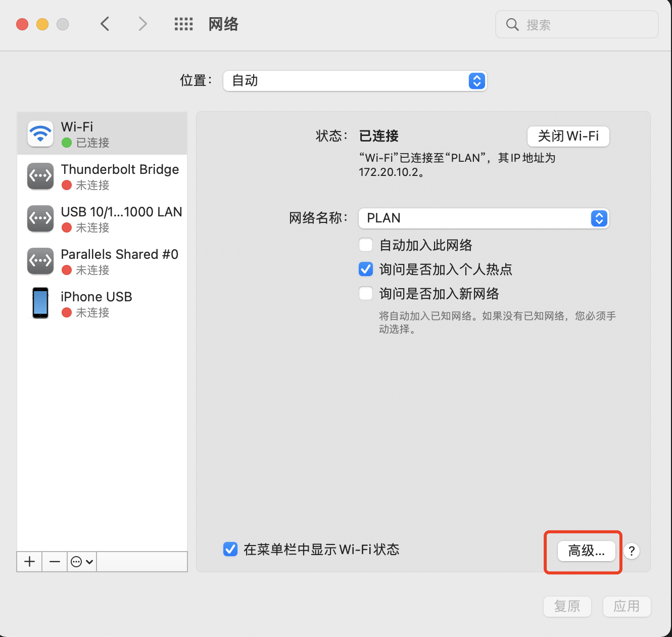The height and width of the screenshot is (637, 672).
Task: Click the magnifier icon in the search field
Action: coord(512,24)
